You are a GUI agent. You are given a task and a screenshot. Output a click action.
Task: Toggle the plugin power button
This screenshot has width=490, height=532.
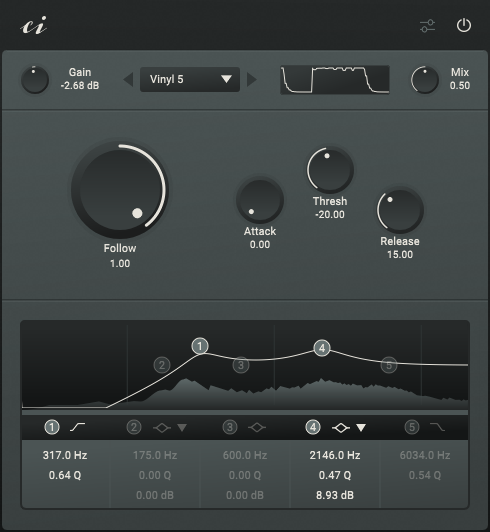(x=464, y=25)
